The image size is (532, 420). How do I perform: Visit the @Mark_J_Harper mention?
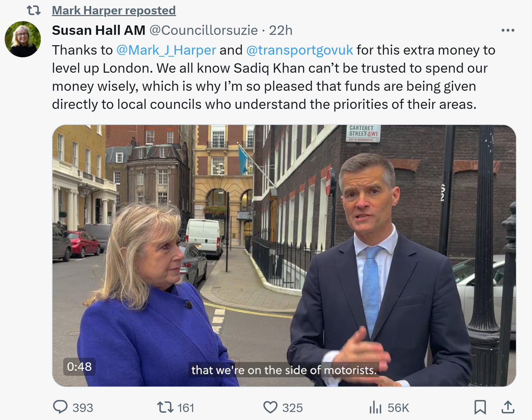pos(166,50)
